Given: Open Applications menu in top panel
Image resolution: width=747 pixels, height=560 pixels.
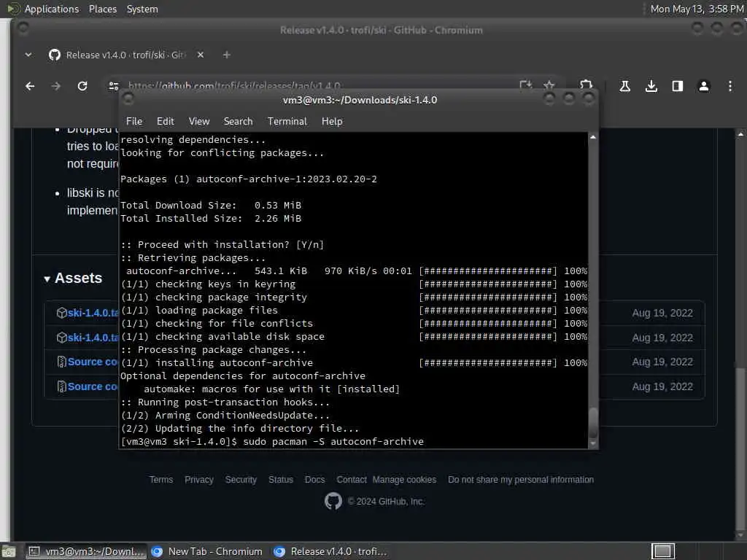Looking at the screenshot, I should coord(52,9).
